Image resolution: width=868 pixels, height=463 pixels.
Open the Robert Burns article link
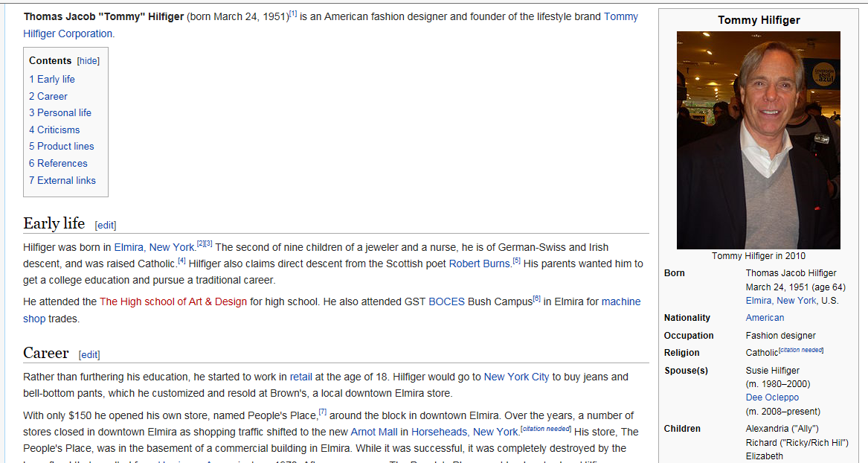480,264
